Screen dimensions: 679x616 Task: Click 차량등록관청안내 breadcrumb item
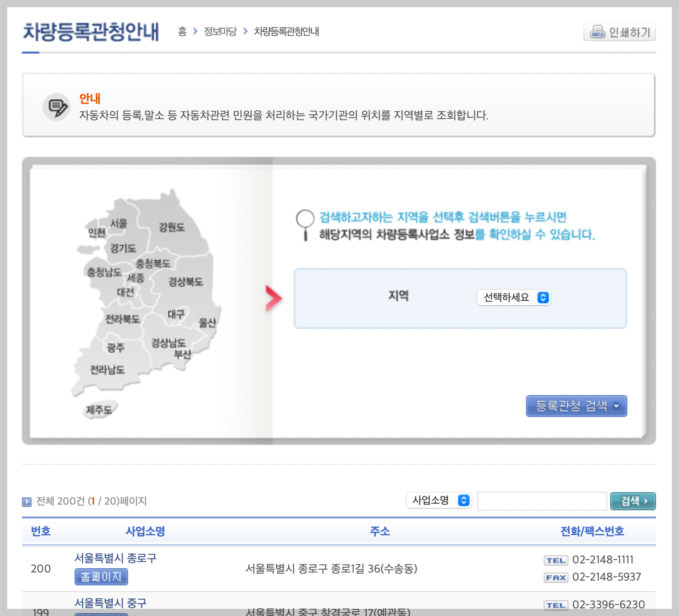[286, 32]
